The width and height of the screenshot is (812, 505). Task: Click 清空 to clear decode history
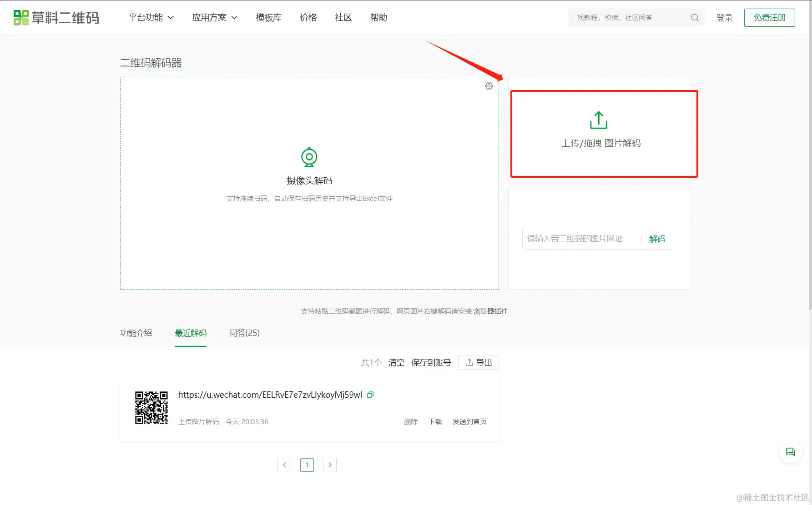(x=396, y=363)
